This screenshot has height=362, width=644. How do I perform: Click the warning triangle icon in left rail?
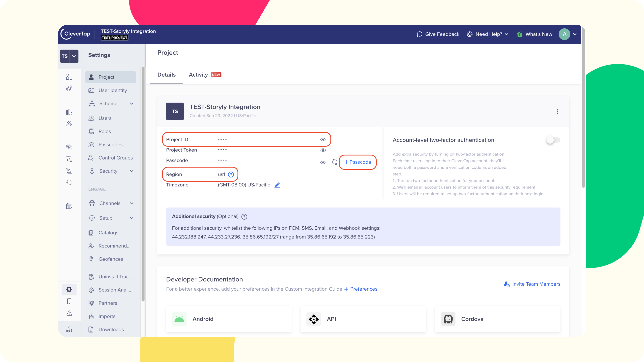click(x=69, y=313)
